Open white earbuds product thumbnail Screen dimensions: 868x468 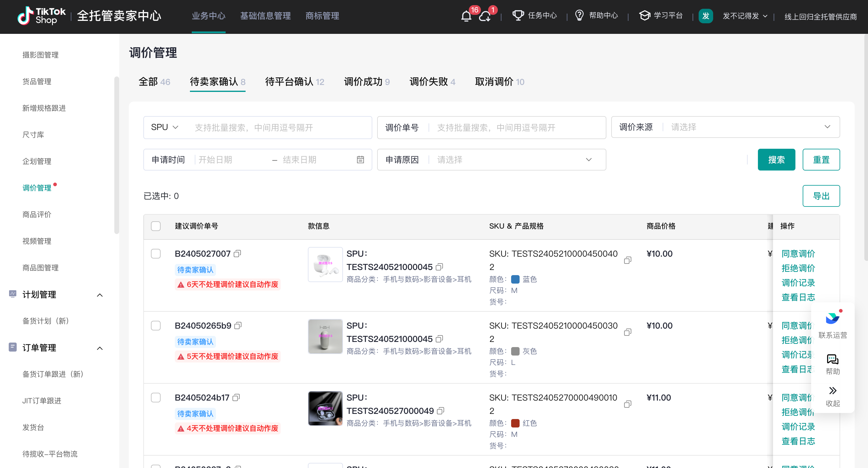point(325,265)
